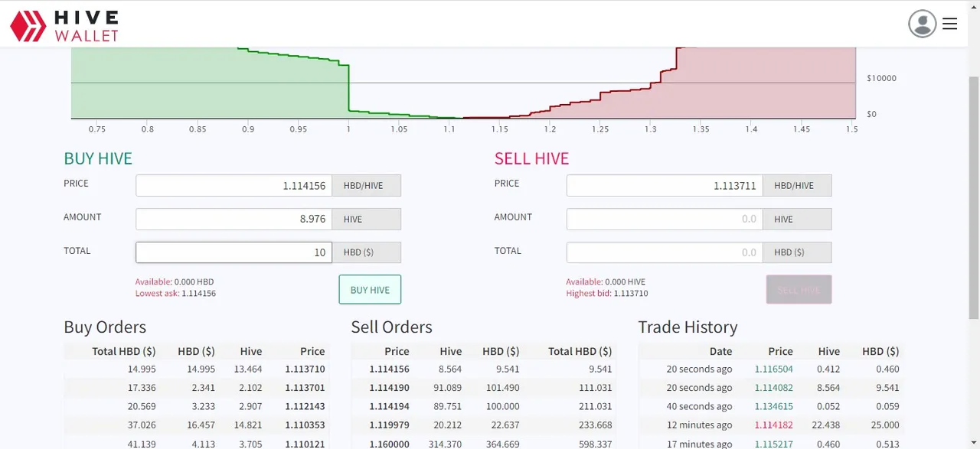Click the disabled SELL HIVE button
The image size is (980, 449).
pyautogui.click(x=799, y=290)
